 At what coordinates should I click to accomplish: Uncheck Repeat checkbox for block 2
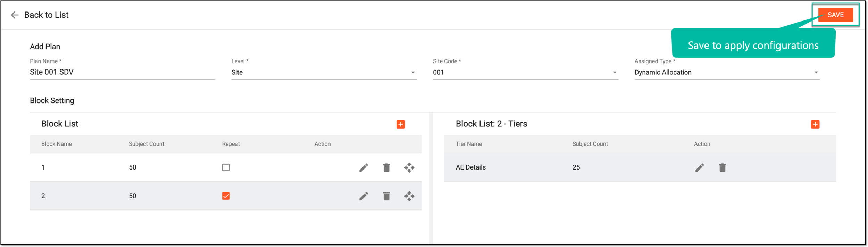coord(226,196)
